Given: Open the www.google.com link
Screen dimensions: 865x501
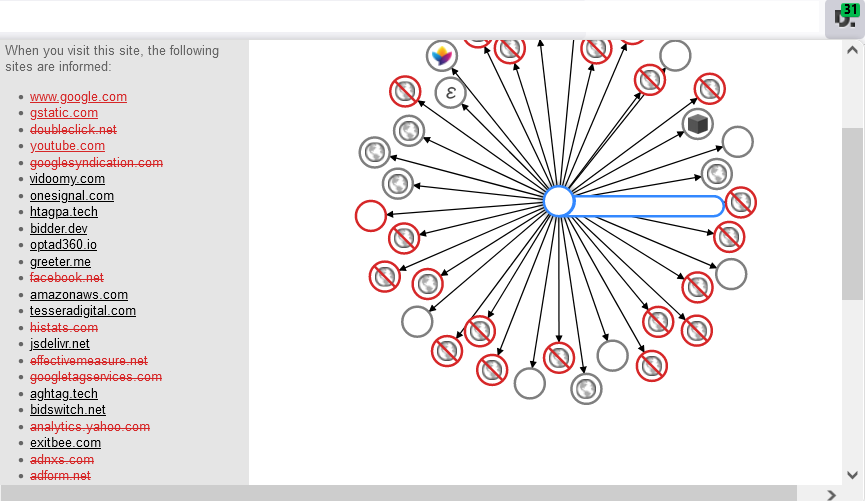Looking at the screenshot, I should (x=78, y=97).
